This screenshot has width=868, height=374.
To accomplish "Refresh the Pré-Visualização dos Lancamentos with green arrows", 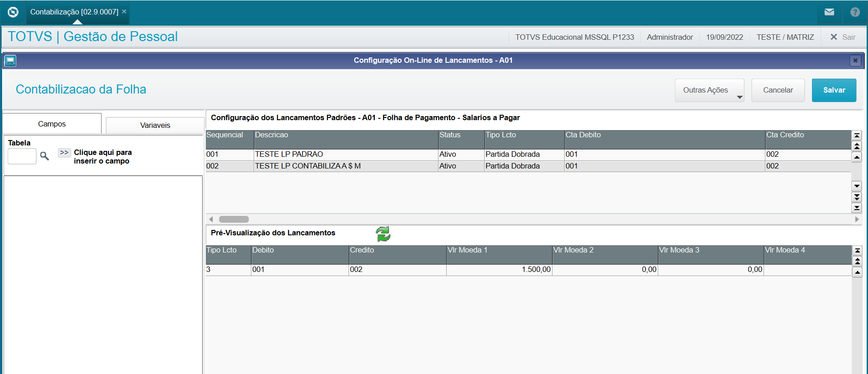I will tap(383, 234).
